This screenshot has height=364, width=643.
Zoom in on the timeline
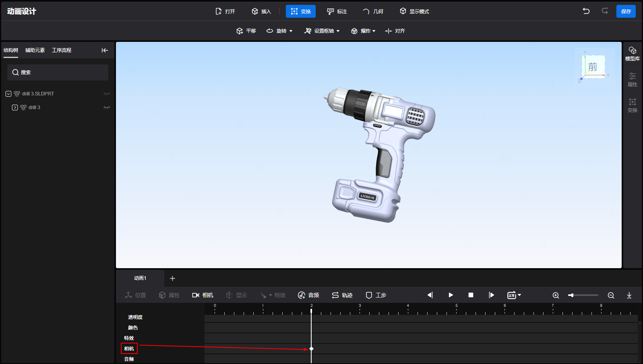point(556,295)
